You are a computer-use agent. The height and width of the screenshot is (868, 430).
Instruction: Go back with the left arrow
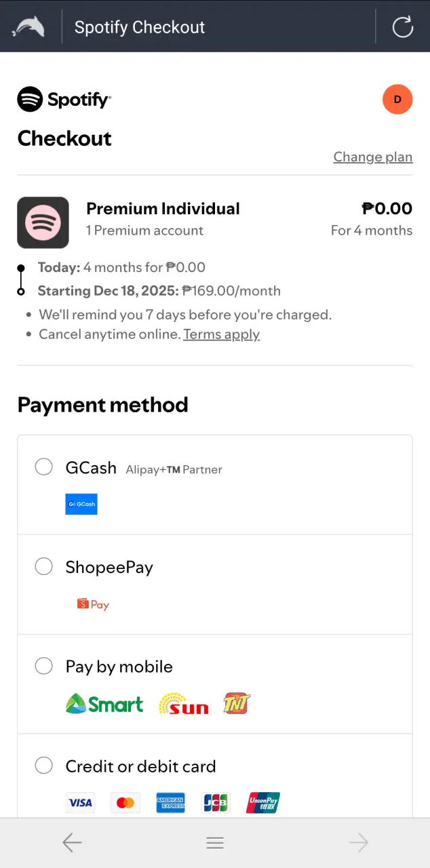[72, 843]
